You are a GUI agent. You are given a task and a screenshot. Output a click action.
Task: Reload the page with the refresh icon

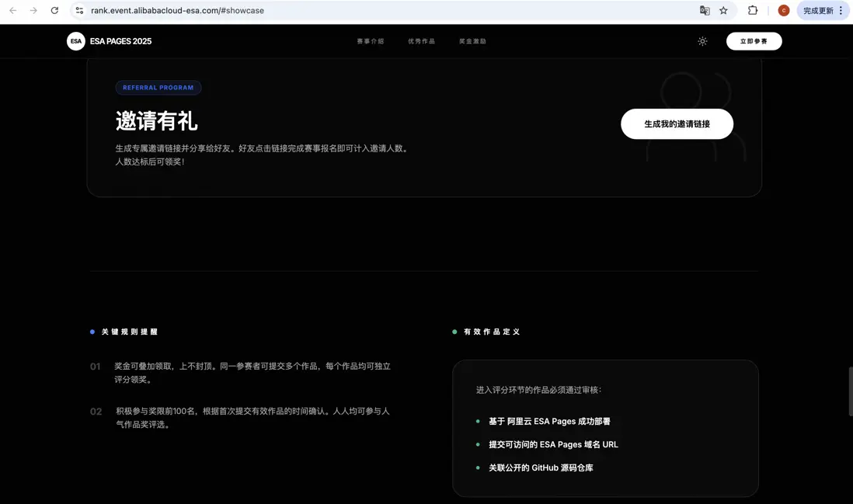click(54, 10)
